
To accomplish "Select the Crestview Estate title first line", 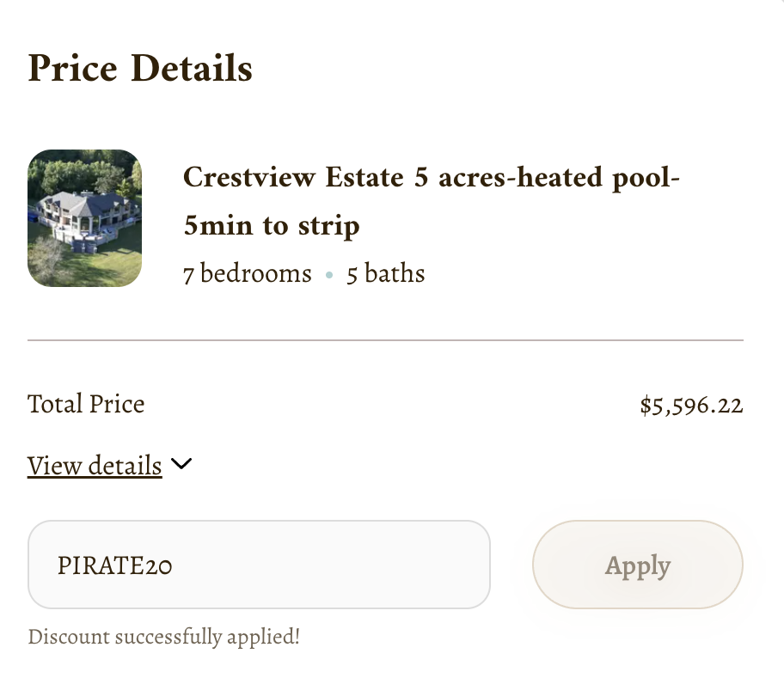I will [x=432, y=178].
